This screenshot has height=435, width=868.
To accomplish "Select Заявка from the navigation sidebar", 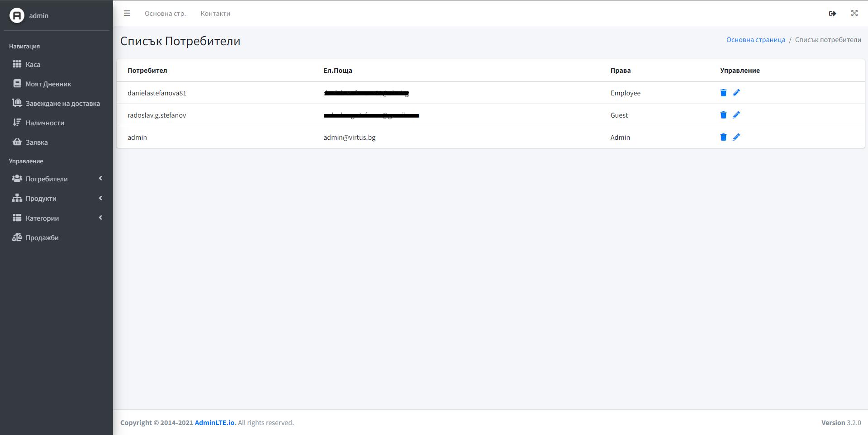I will tap(36, 142).
